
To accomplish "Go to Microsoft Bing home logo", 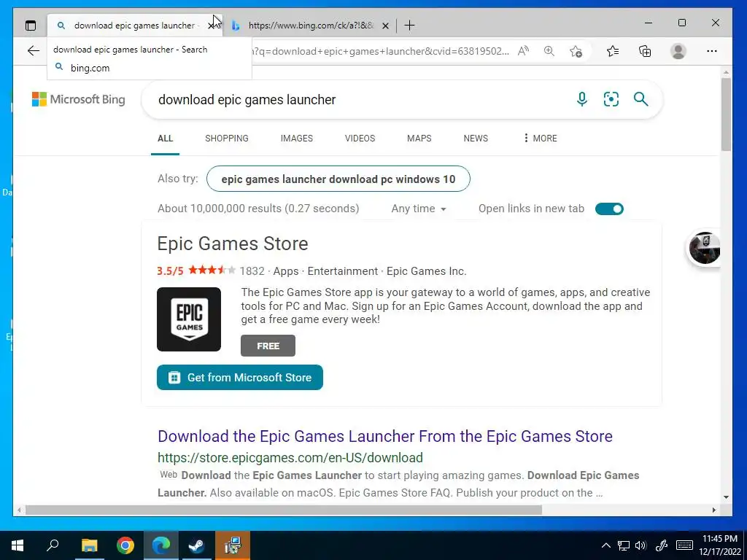I will point(79,99).
